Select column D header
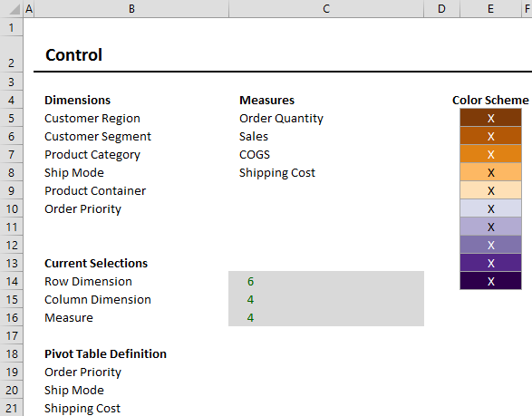The height and width of the screenshot is (416, 532). tap(441, 8)
